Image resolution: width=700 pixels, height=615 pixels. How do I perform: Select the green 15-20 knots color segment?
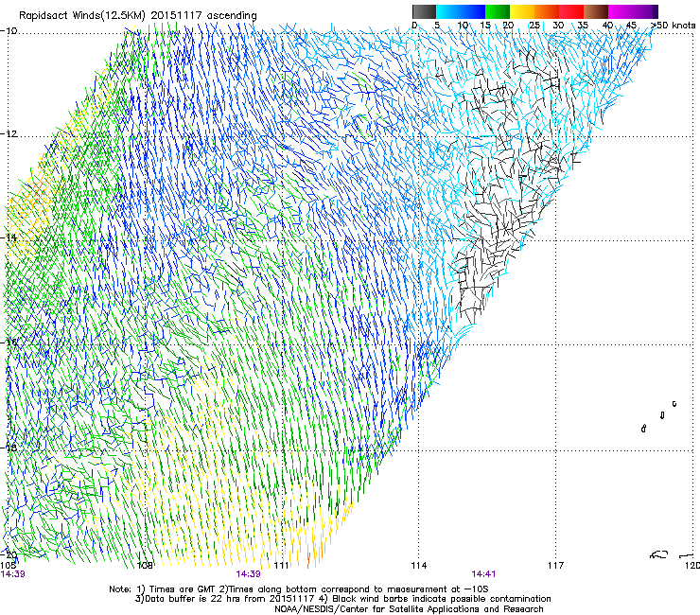pyautogui.click(x=498, y=11)
